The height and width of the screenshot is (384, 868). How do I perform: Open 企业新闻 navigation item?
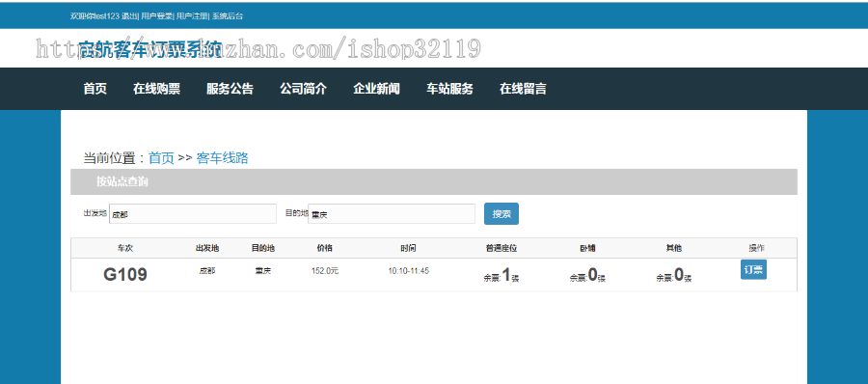click(x=376, y=89)
